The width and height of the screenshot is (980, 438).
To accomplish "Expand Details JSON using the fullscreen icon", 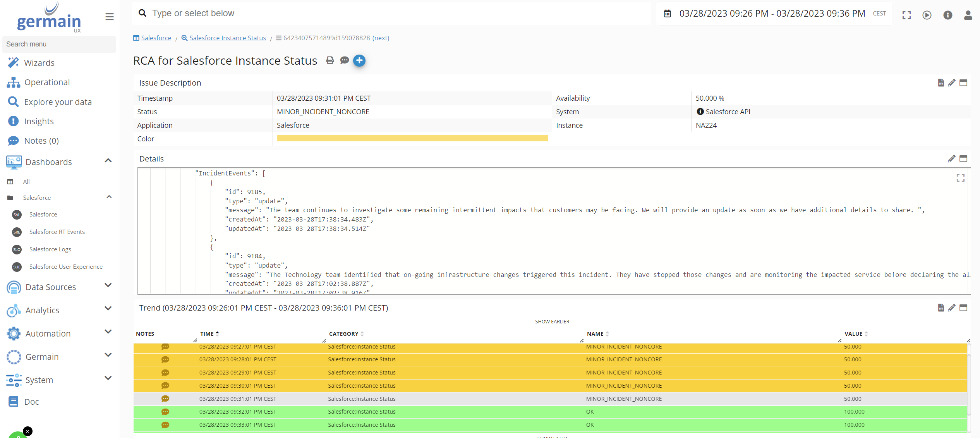I will point(961,178).
